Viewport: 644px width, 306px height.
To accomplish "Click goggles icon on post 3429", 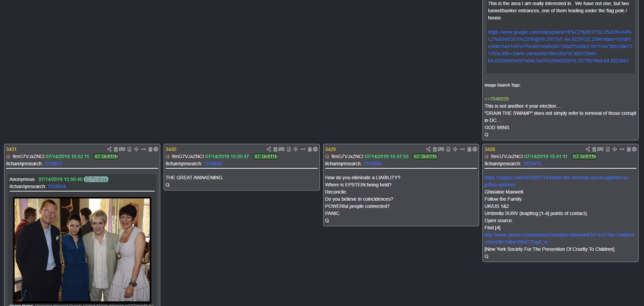I will point(441,149).
